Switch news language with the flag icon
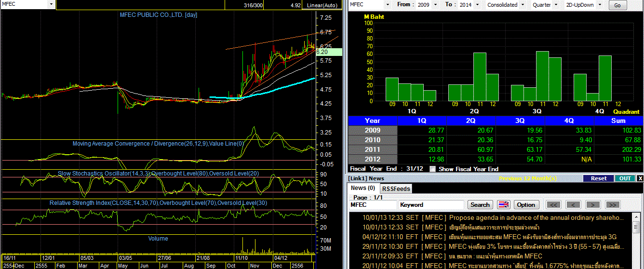 click(x=503, y=204)
